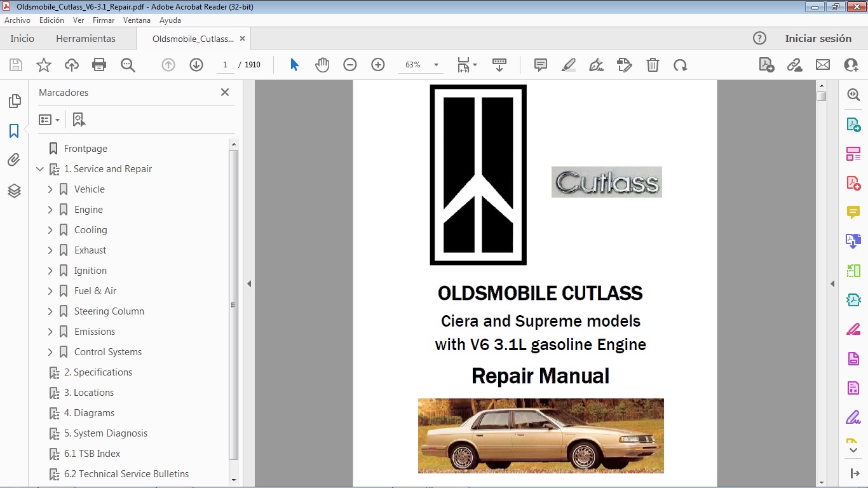
Task: Click the Save file icon in toolbar
Action: pos(16,65)
